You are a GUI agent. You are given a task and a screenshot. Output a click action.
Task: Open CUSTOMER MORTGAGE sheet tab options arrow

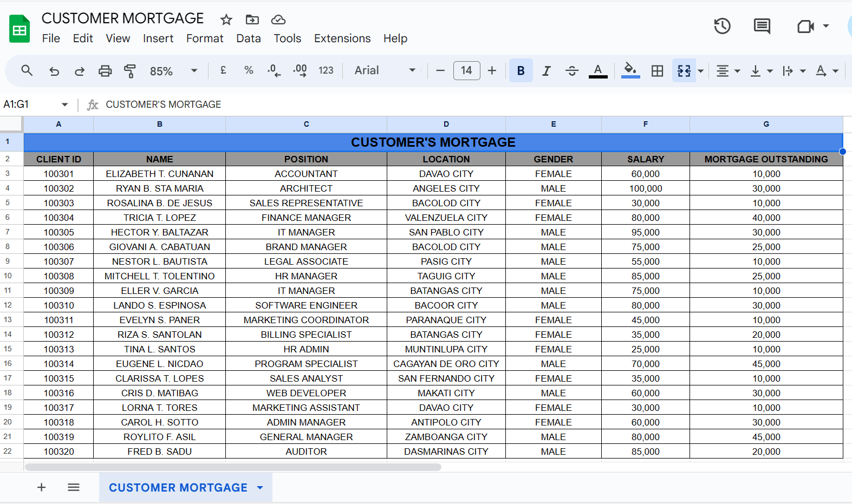coord(260,488)
